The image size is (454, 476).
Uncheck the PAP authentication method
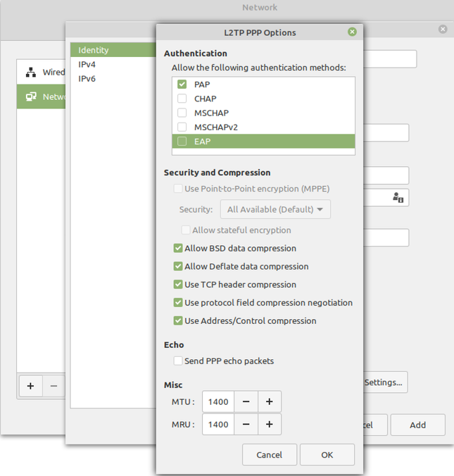(x=182, y=84)
